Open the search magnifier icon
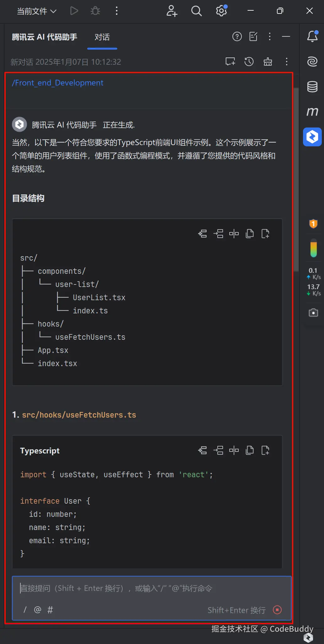This screenshot has height=644, width=324. tap(196, 11)
